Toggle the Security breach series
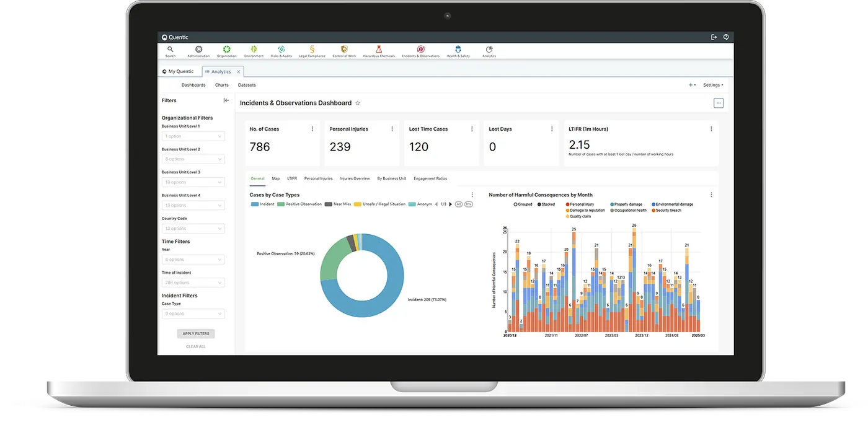Image resolution: width=868 pixels, height=425 pixels. coord(666,210)
